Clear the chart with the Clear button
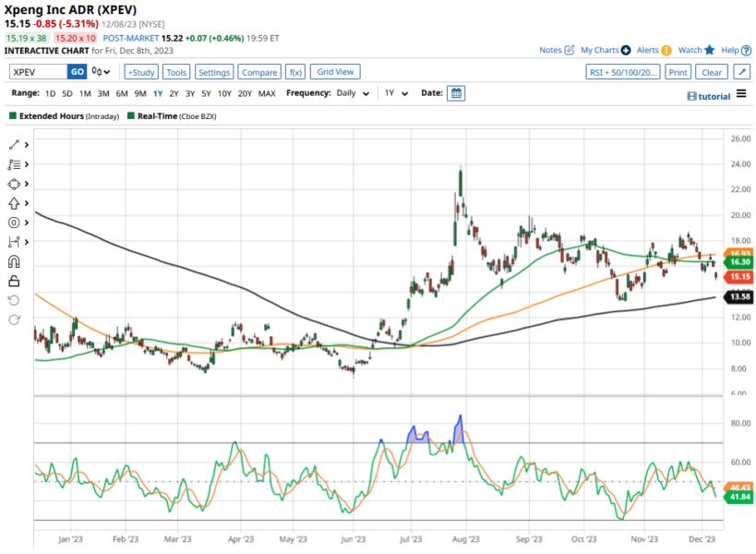The image size is (756, 554). (x=712, y=72)
